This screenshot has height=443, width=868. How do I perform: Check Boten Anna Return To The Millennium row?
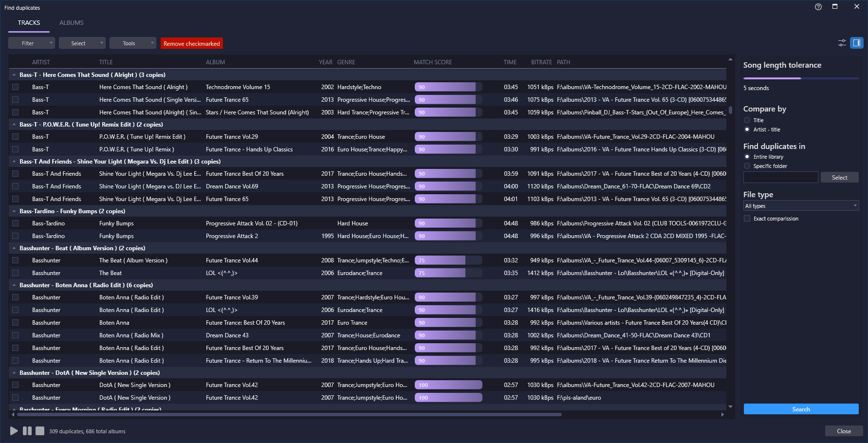pyautogui.click(x=16, y=361)
